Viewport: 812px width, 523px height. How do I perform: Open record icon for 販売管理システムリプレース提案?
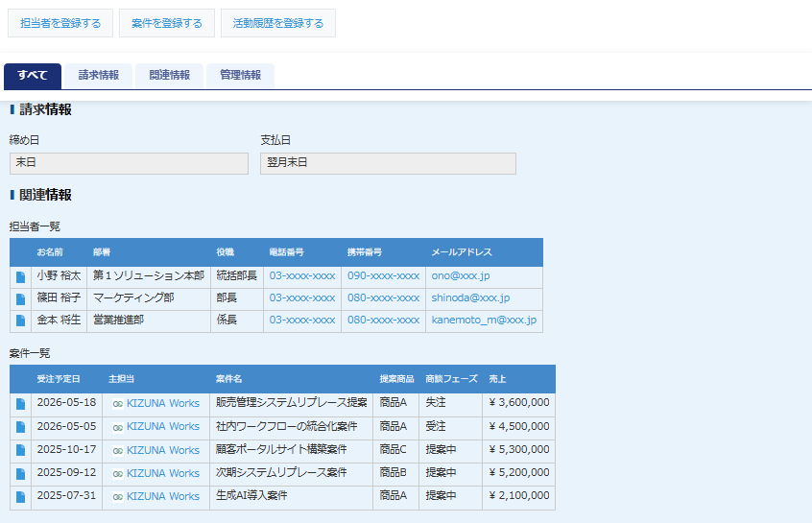(x=21, y=404)
